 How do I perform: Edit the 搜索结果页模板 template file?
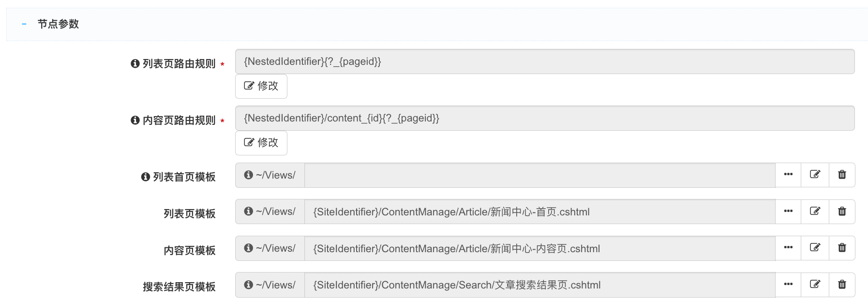click(815, 285)
